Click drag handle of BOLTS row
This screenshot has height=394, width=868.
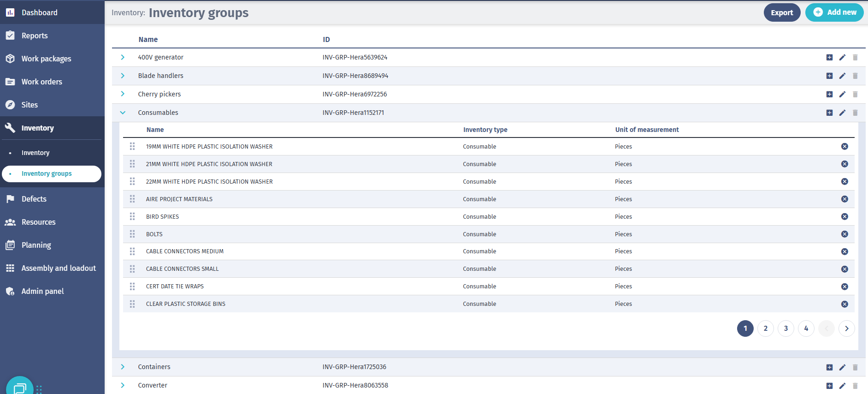click(132, 234)
